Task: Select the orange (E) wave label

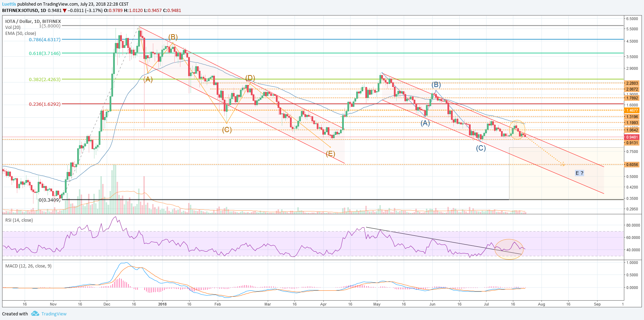Action: [330, 154]
